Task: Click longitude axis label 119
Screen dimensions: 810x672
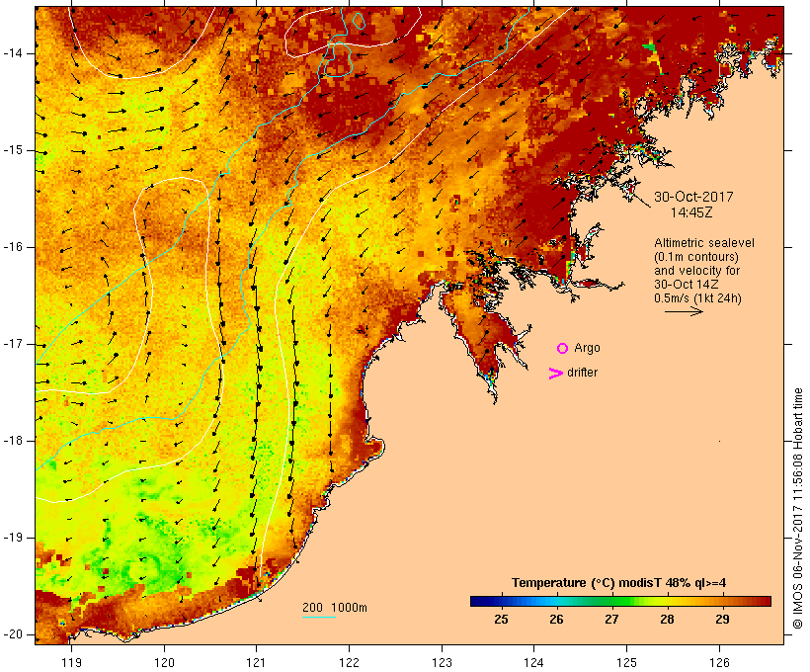Action: point(71,662)
